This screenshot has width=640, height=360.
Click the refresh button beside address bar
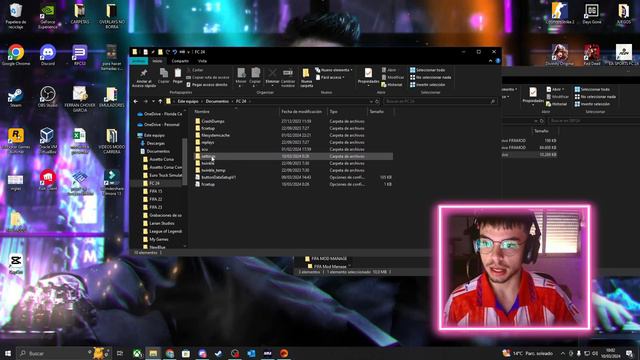(377, 101)
